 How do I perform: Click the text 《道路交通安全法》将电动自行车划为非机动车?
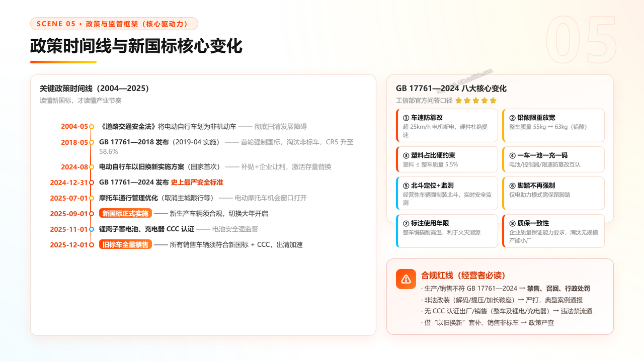coord(168,127)
